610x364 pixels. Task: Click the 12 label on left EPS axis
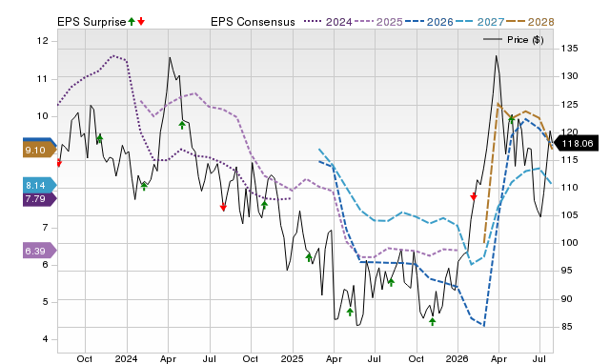(x=42, y=41)
